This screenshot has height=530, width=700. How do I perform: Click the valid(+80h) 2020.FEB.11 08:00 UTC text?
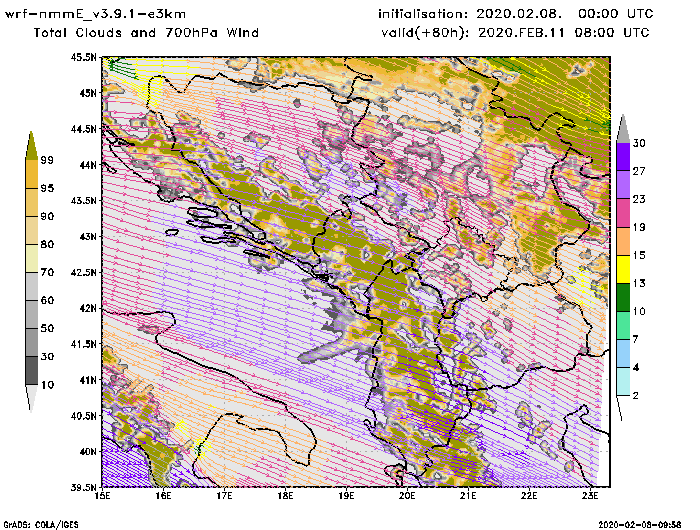tap(516, 33)
